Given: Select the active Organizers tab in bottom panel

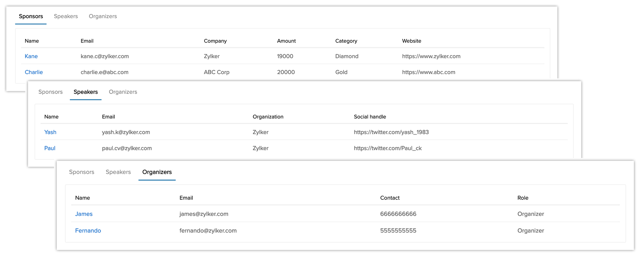Looking at the screenshot, I should pos(157,172).
